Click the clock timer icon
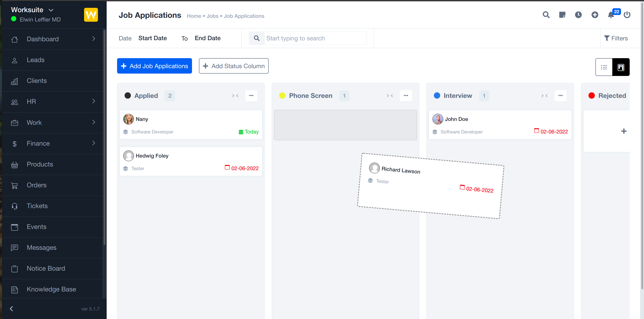The image size is (644, 319). coord(578,15)
